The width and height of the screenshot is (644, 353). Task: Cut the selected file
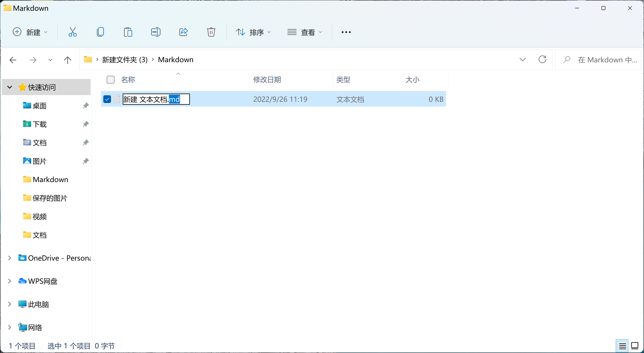coord(73,32)
